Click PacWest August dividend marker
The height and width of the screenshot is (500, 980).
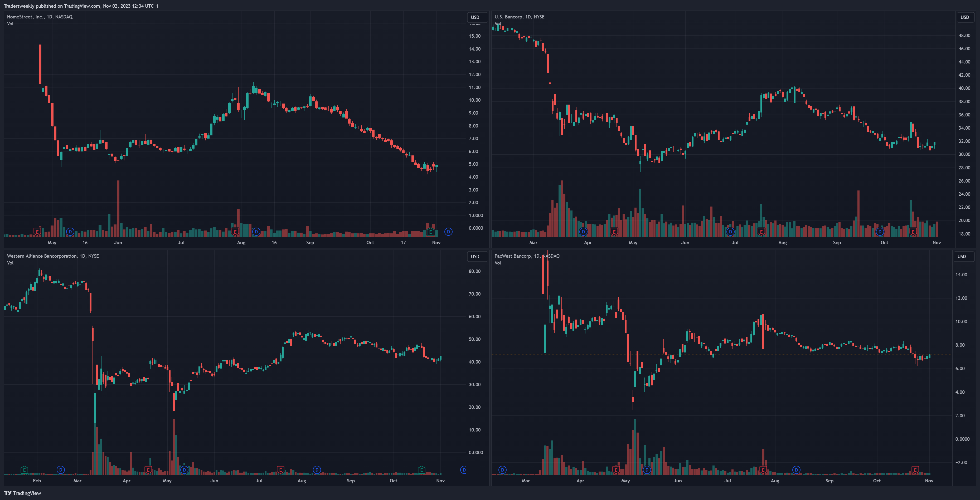coord(796,470)
